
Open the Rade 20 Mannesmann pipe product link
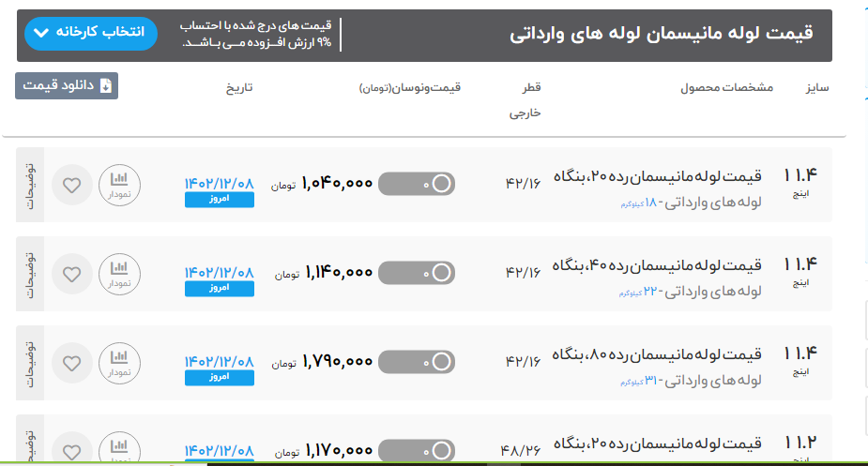pyautogui.click(x=659, y=175)
